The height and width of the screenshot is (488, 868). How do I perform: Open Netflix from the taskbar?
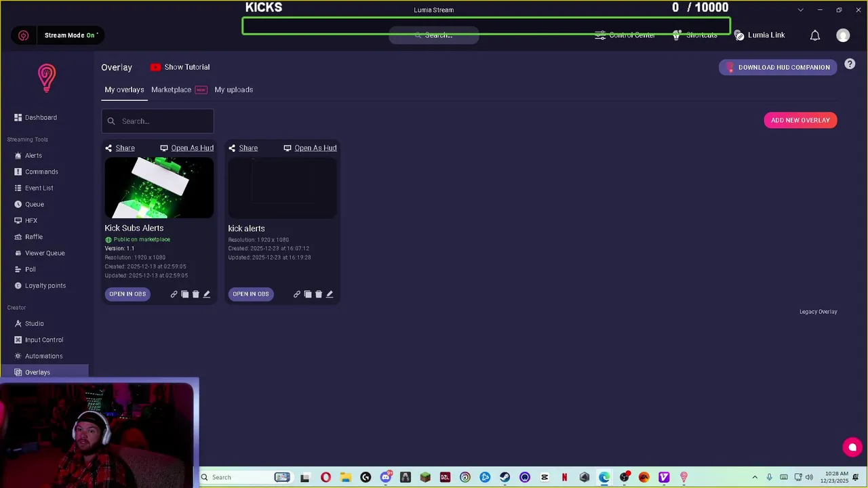point(564,477)
